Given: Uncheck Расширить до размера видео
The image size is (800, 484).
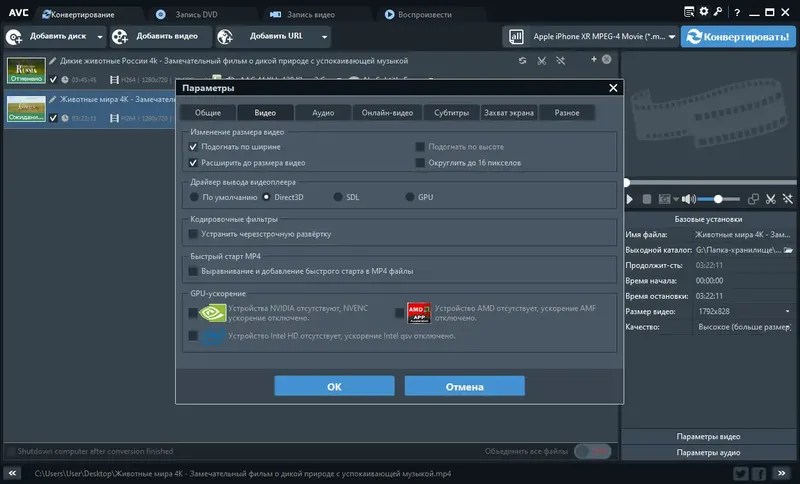Looking at the screenshot, I should point(193,163).
